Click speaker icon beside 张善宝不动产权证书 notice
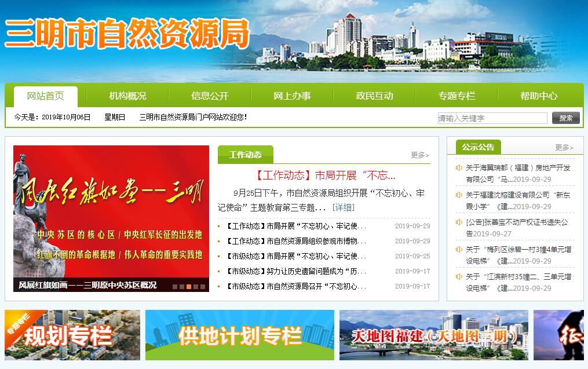The width and height of the screenshot is (588, 369). tap(459, 222)
